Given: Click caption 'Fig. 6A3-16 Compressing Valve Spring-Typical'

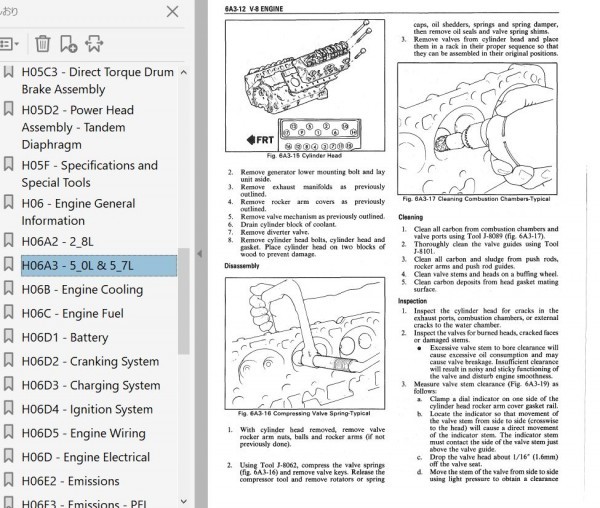Looking at the screenshot, I should click(x=304, y=414).
